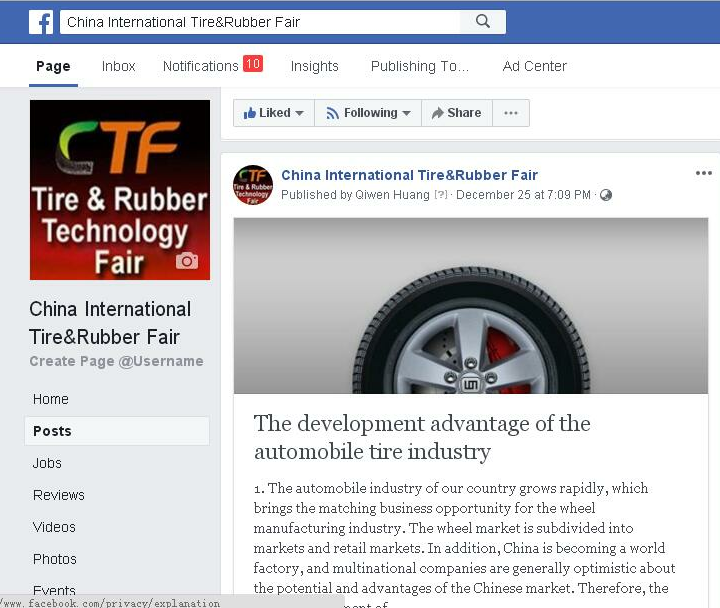
Task: Click the Share button
Action: click(x=457, y=113)
